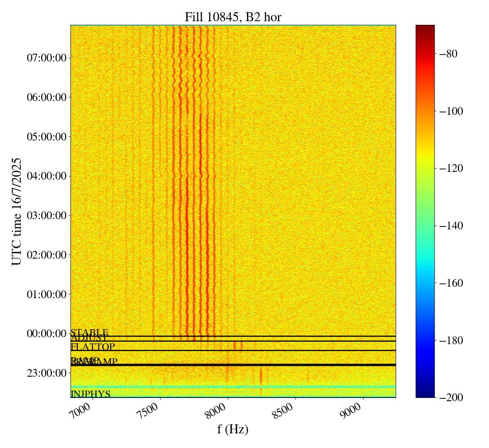Select the STABLE beam mode label

[x=90, y=332]
